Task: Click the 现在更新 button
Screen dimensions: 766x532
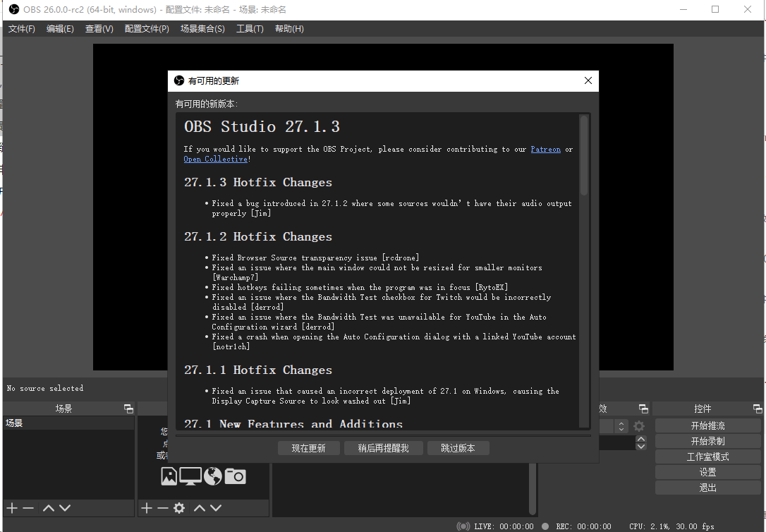Action: click(x=309, y=448)
